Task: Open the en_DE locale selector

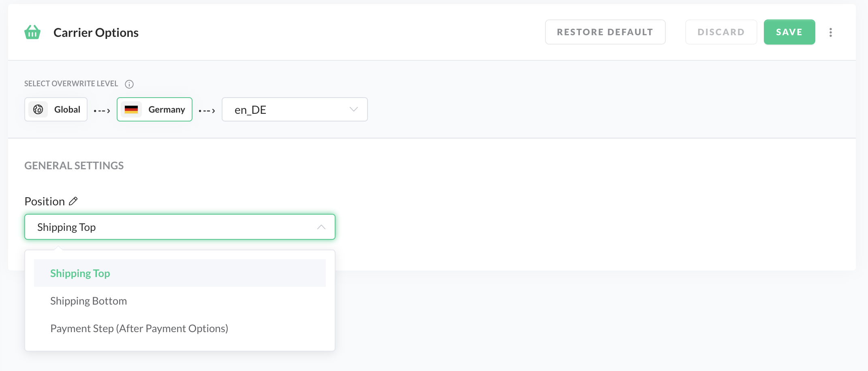Action: click(294, 109)
